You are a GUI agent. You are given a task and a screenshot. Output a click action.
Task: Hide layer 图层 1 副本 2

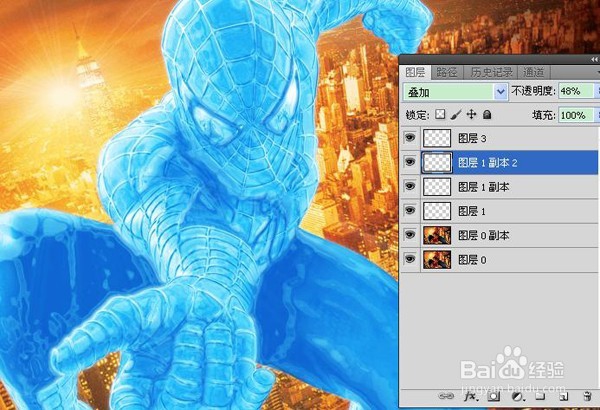[x=410, y=162]
